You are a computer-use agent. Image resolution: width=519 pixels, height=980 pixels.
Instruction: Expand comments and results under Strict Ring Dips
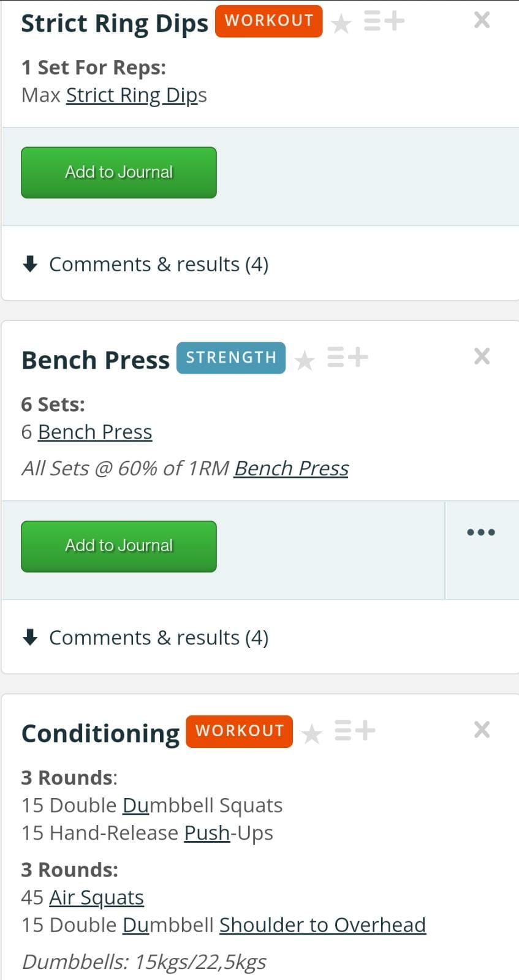[x=146, y=265]
